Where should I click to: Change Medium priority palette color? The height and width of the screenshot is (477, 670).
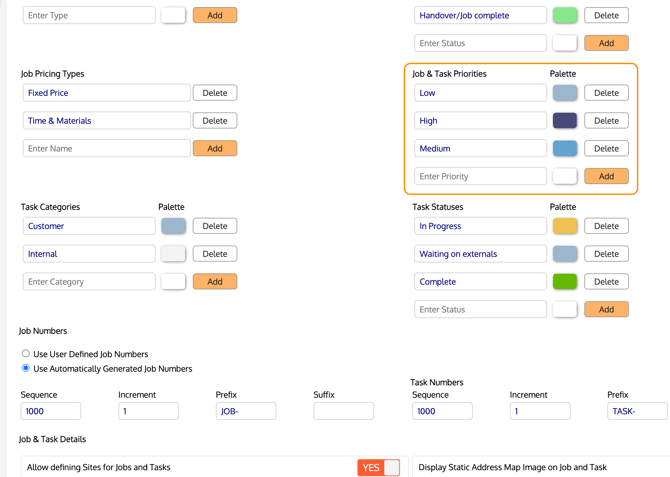[565, 149]
